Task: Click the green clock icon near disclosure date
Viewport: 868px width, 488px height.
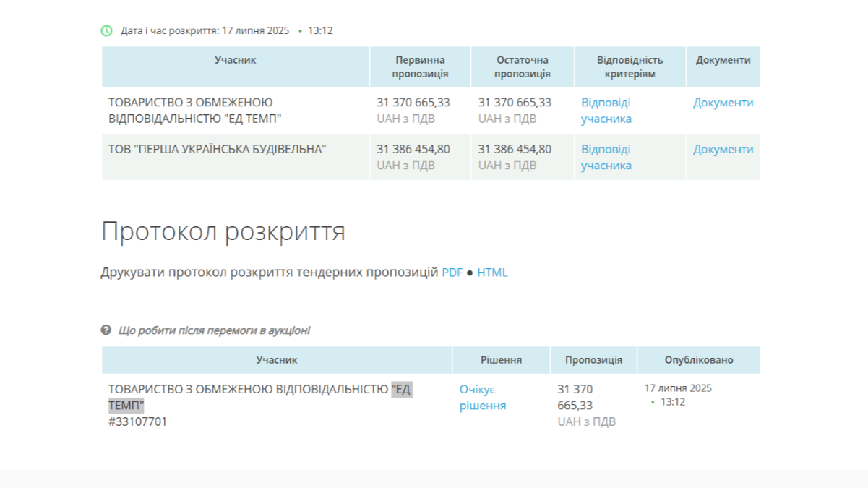Action: 107,30
